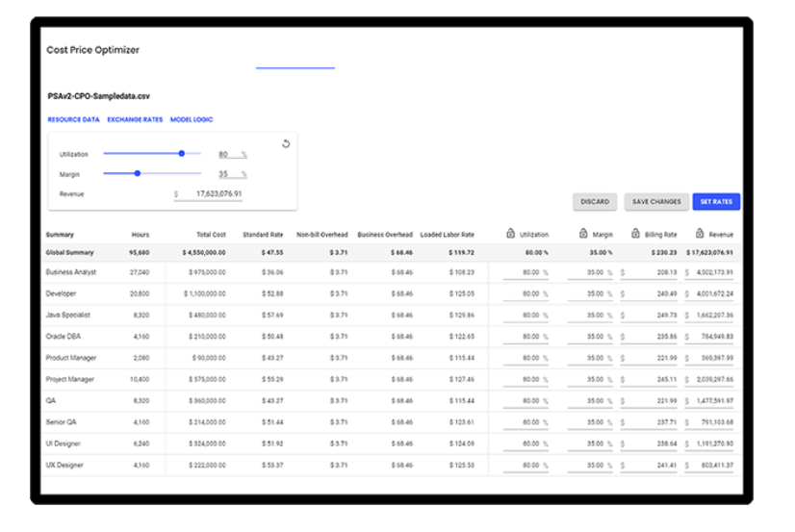Edit Developer revenue field
The width and height of the screenshot is (795, 532).
[709, 293]
